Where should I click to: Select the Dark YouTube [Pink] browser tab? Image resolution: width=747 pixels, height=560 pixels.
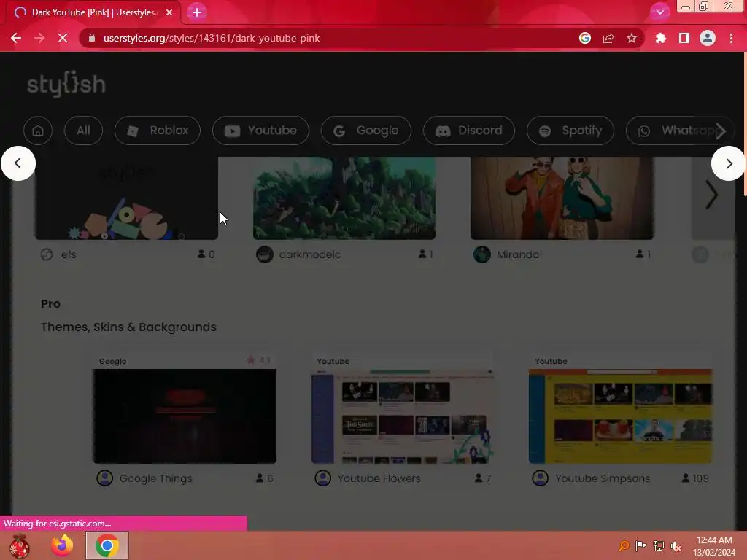93,12
